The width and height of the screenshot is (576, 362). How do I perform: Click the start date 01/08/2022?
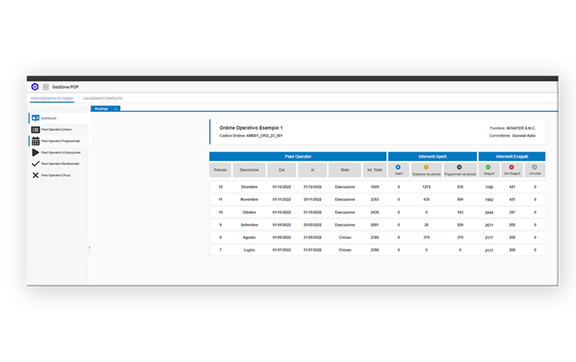[282, 237]
